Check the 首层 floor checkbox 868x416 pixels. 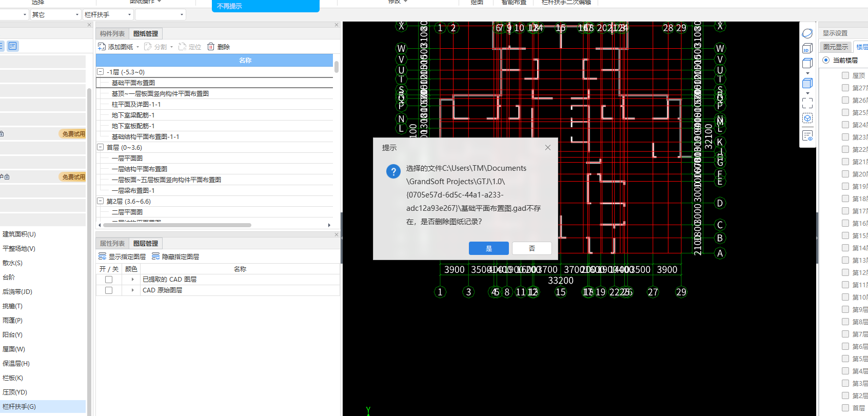coord(845,408)
